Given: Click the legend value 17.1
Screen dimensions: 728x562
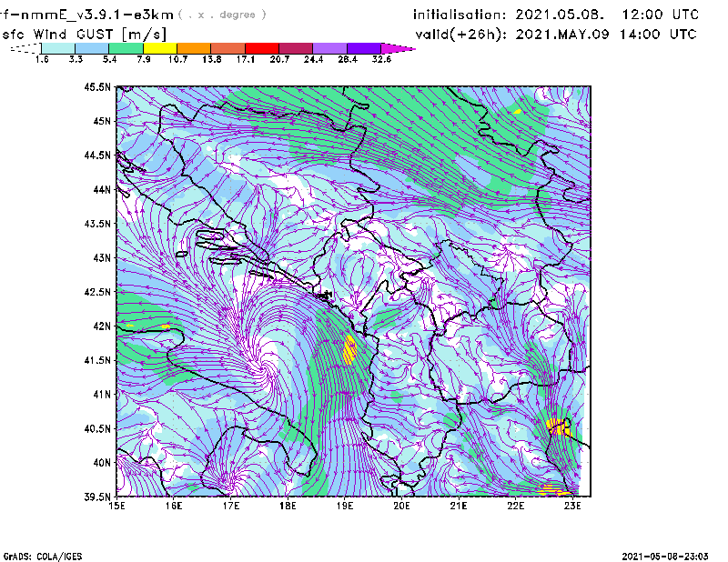Looking at the screenshot, I should tap(246, 59).
